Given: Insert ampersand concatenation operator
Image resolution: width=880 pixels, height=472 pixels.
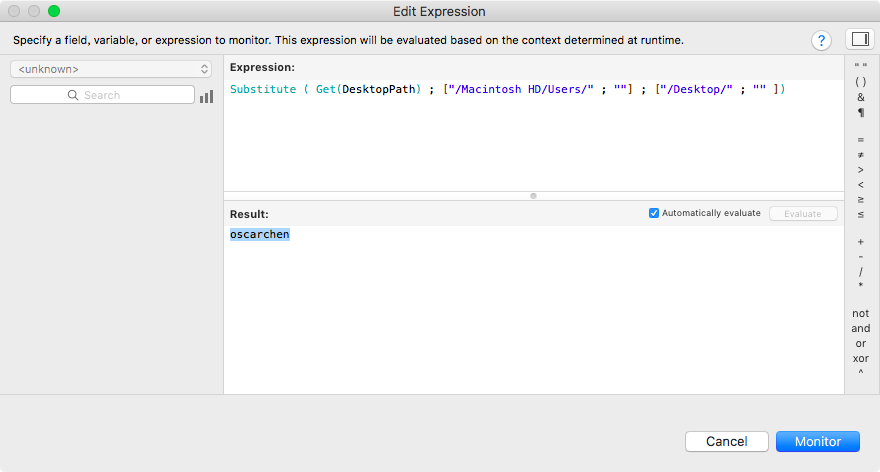Looking at the screenshot, I should coord(860,97).
